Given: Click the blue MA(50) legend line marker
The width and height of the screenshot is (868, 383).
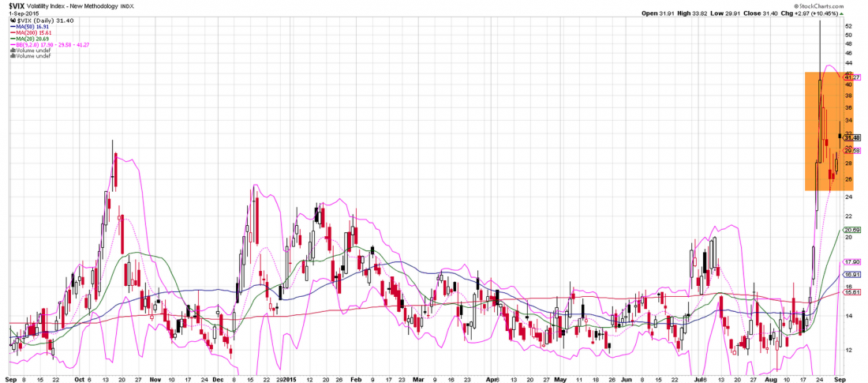Looking at the screenshot, I should coord(12,26).
